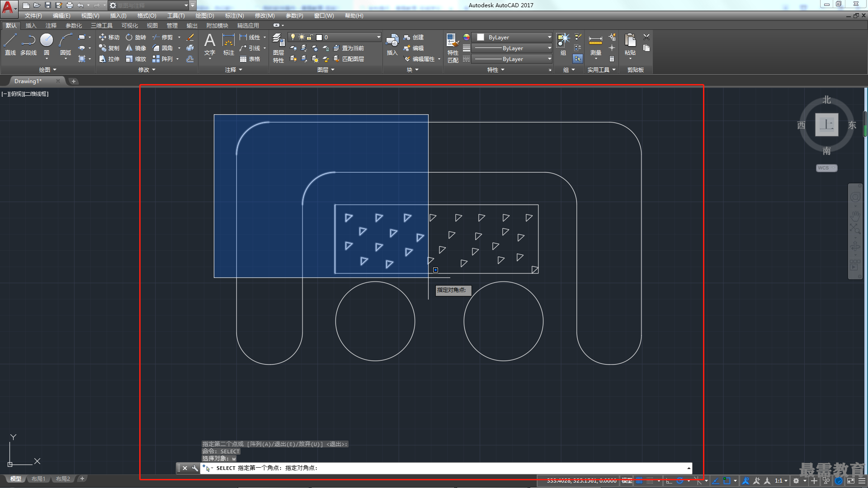This screenshot has width=868, height=488.
Task: Switch to the 插入 ribbon tab
Action: coord(31,25)
